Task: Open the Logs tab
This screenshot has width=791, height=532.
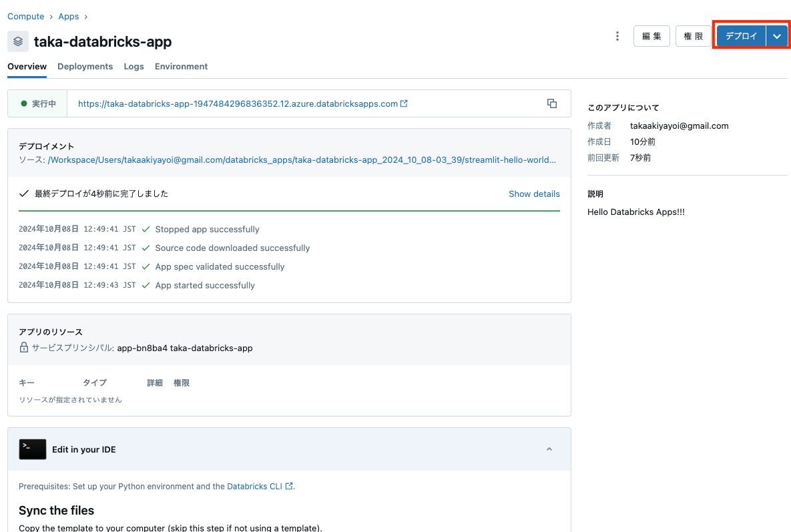Action: point(134,67)
